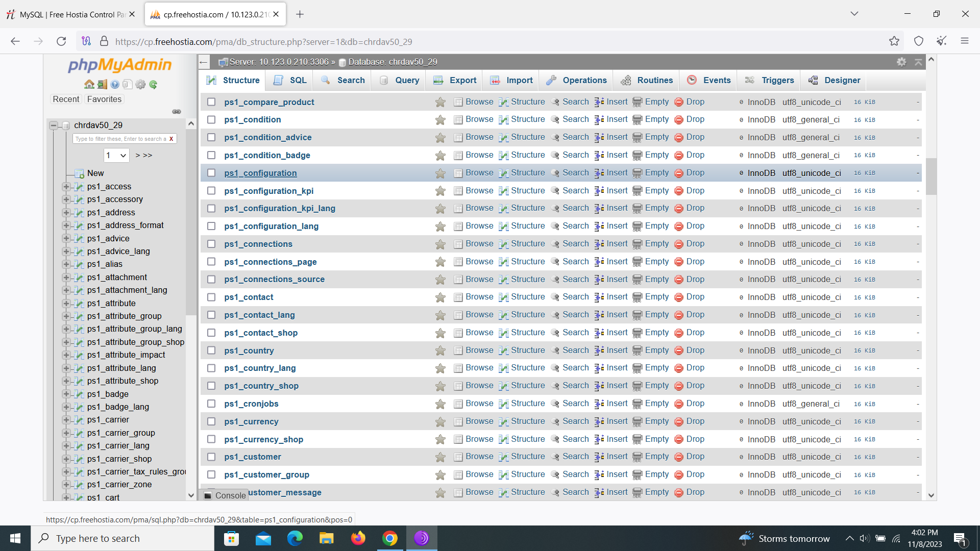Collapse the chrdav50_29 database tree

coord(53,125)
